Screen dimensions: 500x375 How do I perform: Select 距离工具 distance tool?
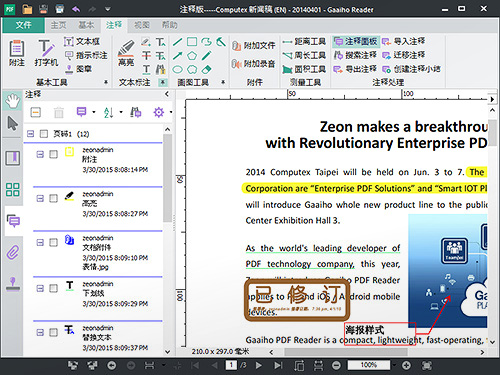coord(304,41)
